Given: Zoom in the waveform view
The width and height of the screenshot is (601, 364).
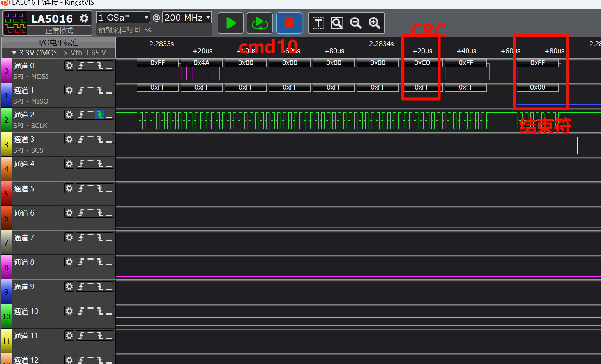Looking at the screenshot, I should click(x=374, y=23).
